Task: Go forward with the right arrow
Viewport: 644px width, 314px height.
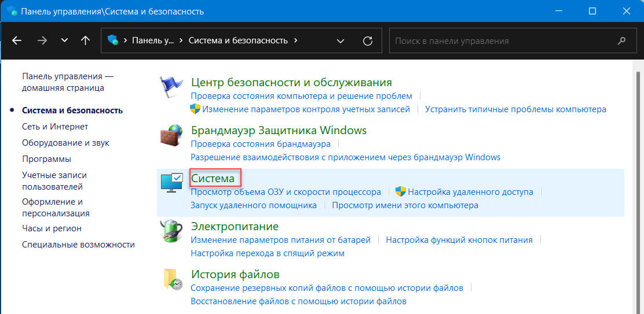Action: [x=42, y=40]
